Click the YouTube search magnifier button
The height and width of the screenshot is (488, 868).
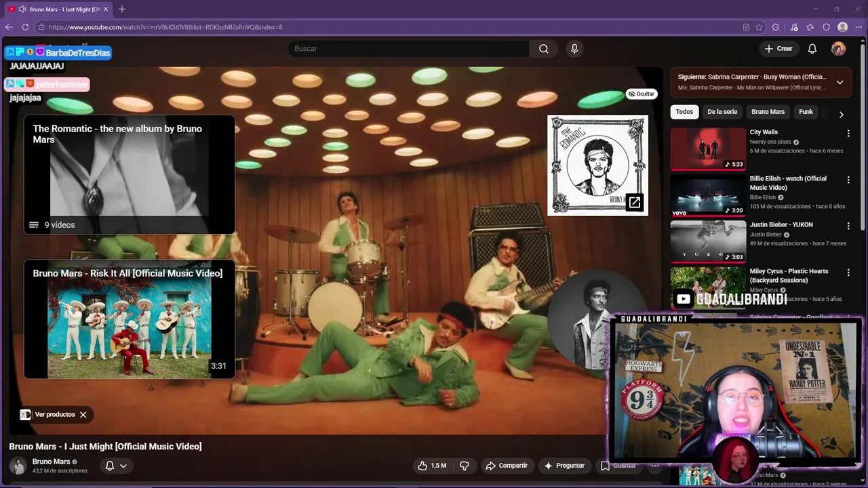544,49
